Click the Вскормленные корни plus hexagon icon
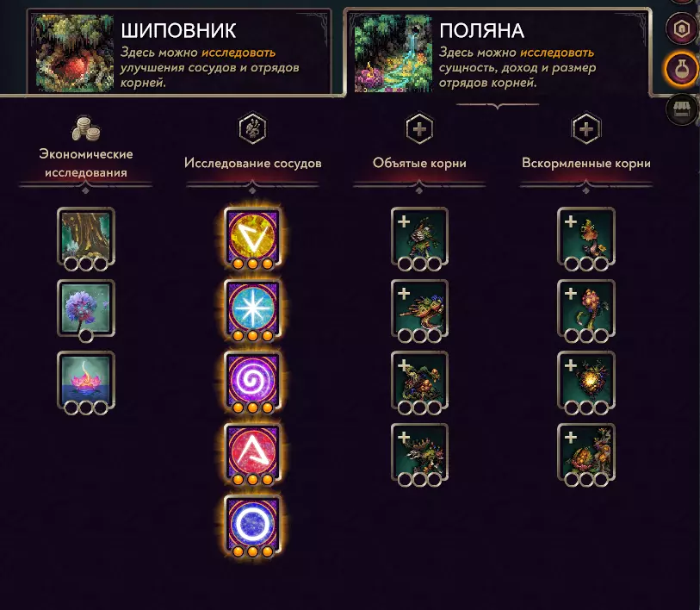 click(x=586, y=128)
